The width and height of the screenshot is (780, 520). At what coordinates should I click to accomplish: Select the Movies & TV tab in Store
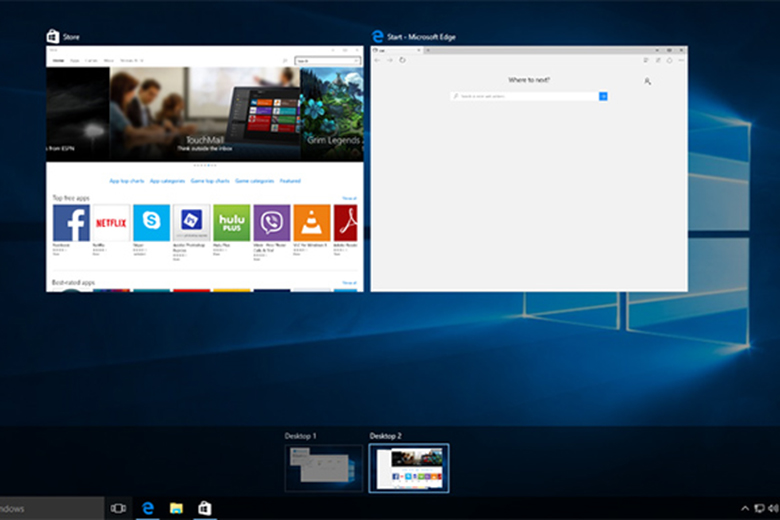[x=130, y=61]
